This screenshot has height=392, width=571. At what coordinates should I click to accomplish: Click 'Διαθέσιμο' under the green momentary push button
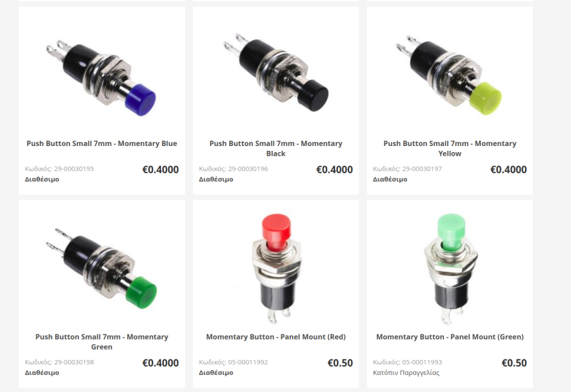[x=42, y=373]
